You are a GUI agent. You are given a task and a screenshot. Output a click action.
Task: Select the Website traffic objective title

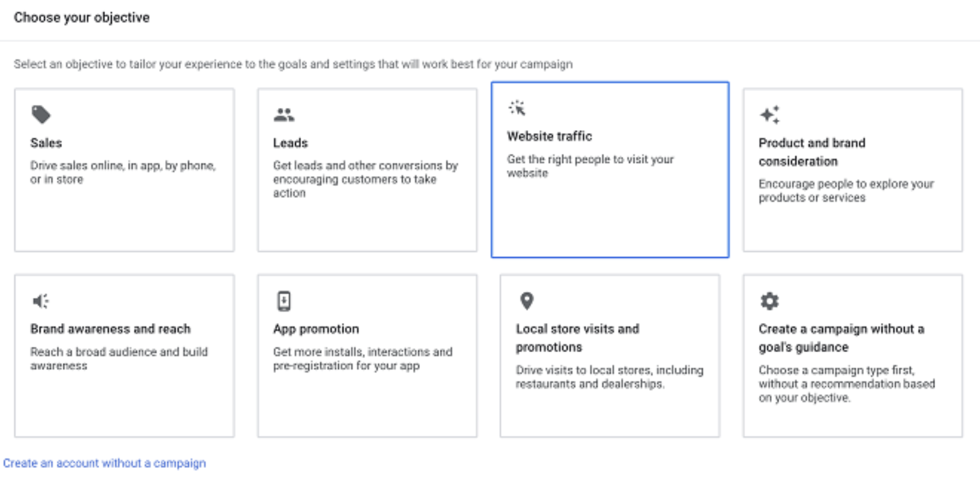pyautogui.click(x=549, y=136)
